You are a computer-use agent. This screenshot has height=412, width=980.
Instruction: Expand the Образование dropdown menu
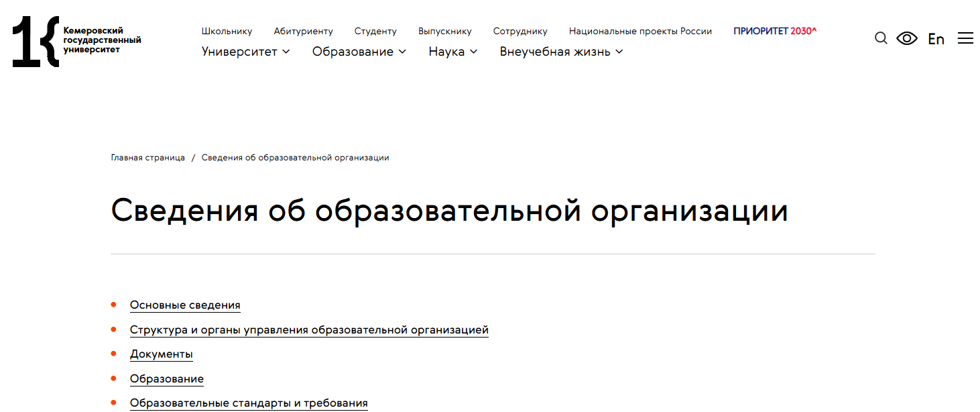click(x=359, y=51)
